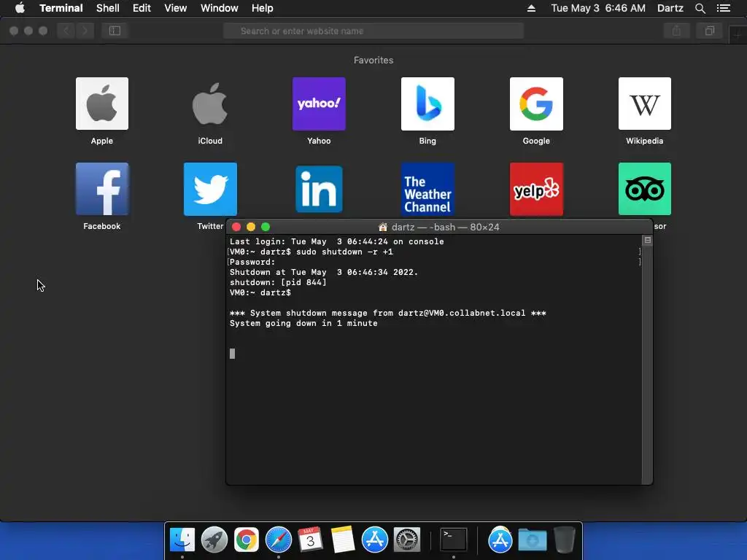747x560 pixels.
Task: Click the date and time in menu bar
Action: point(598,8)
